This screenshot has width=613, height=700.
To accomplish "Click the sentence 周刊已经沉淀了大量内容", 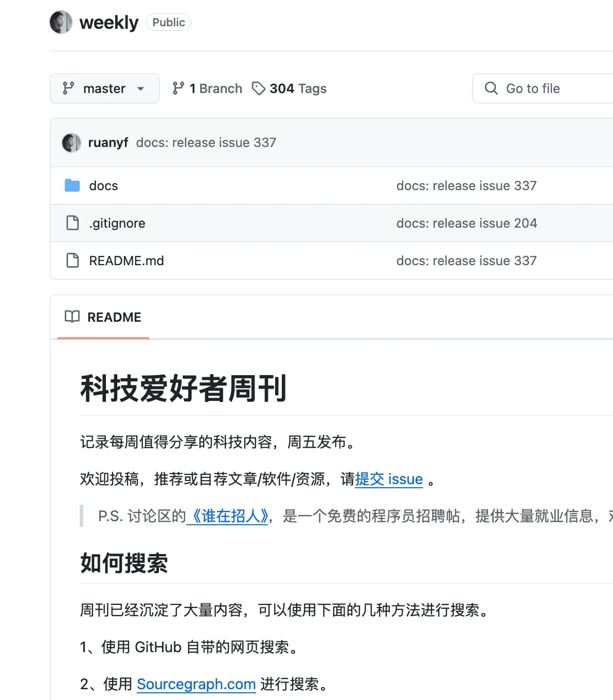I will pyautogui.click(x=161, y=610).
